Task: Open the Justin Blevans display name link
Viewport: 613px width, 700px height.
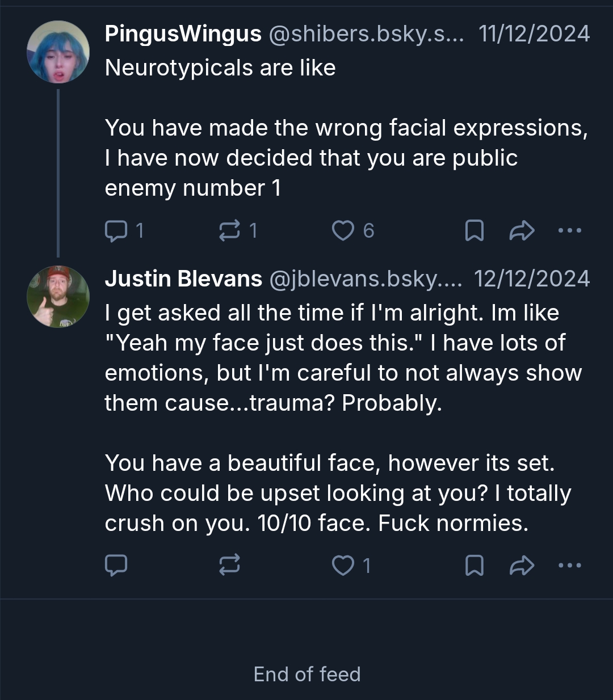Action: [x=183, y=279]
